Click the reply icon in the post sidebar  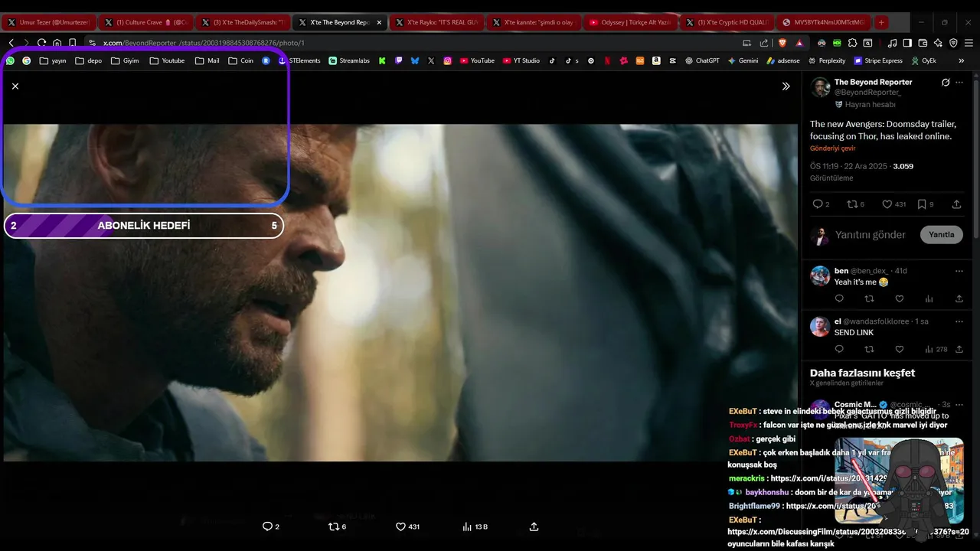(x=817, y=204)
